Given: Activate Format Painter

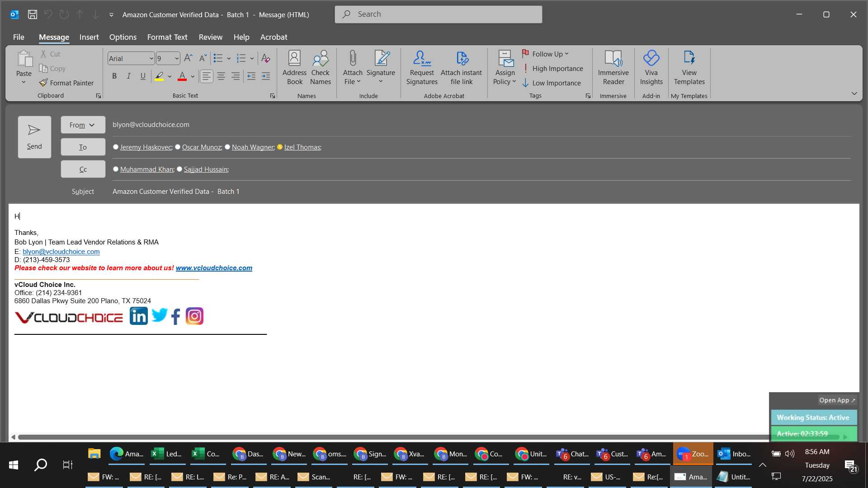Looking at the screenshot, I should point(66,83).
